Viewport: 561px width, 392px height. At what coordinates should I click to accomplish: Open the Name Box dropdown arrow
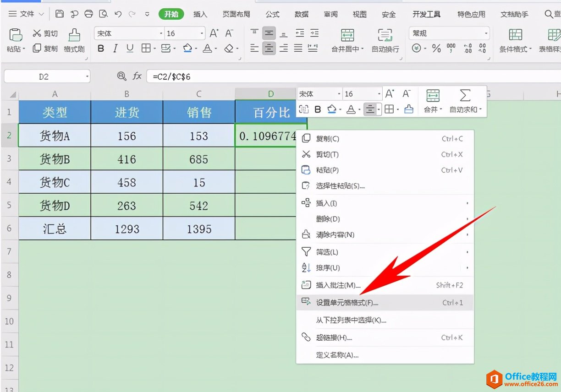pyautogui.click(x=87, y=77)
